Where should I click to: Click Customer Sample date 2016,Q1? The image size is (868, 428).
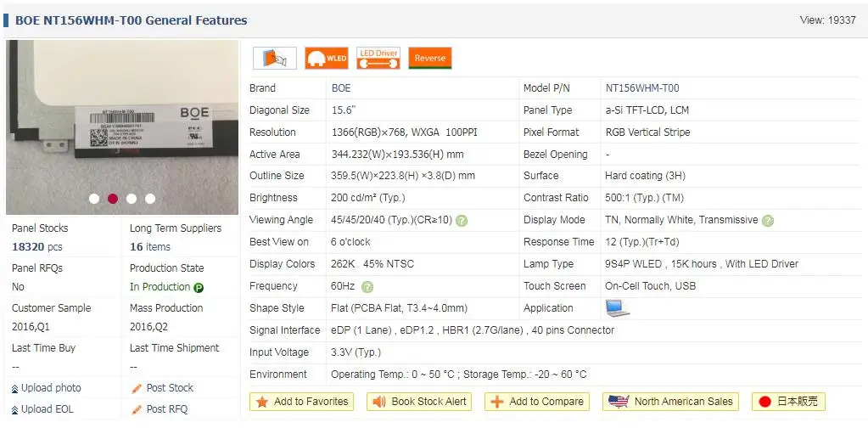point(31,327)
